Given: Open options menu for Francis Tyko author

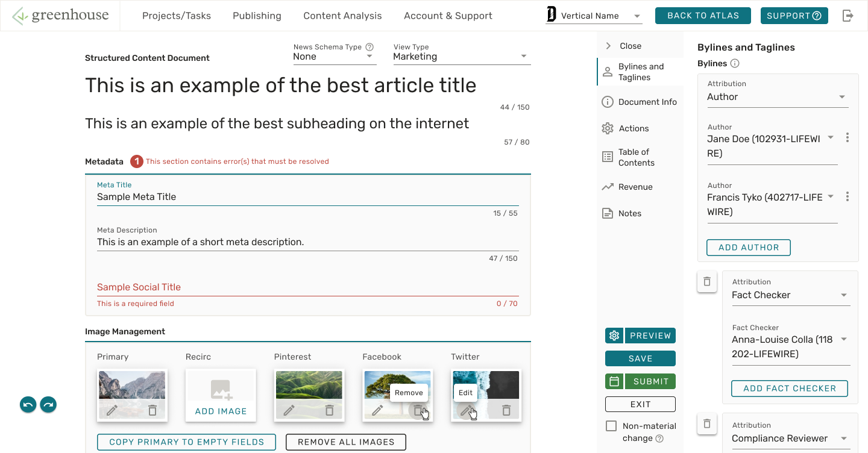Looking at the screenshot, I should (x=848, y=196).
